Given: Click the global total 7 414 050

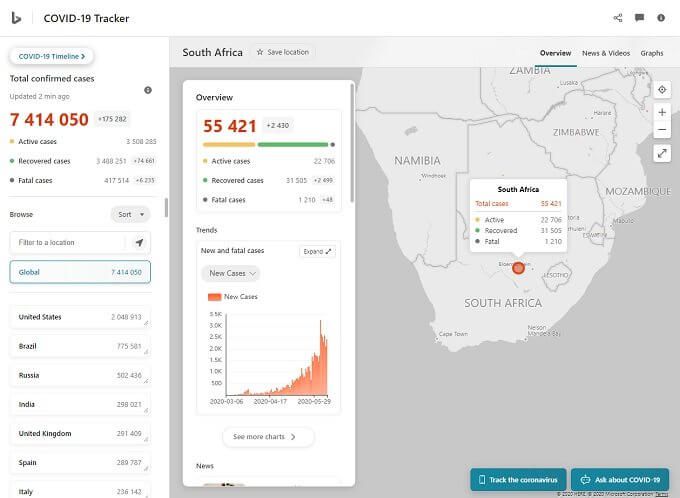Looking at the screenshot, I should 49,120.
